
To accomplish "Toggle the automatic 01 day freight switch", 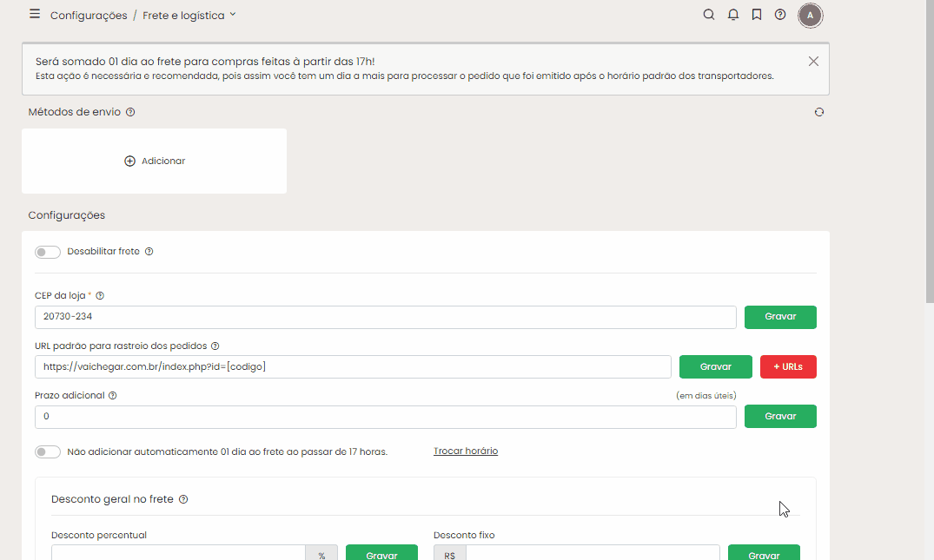I will tap(48, 451).
